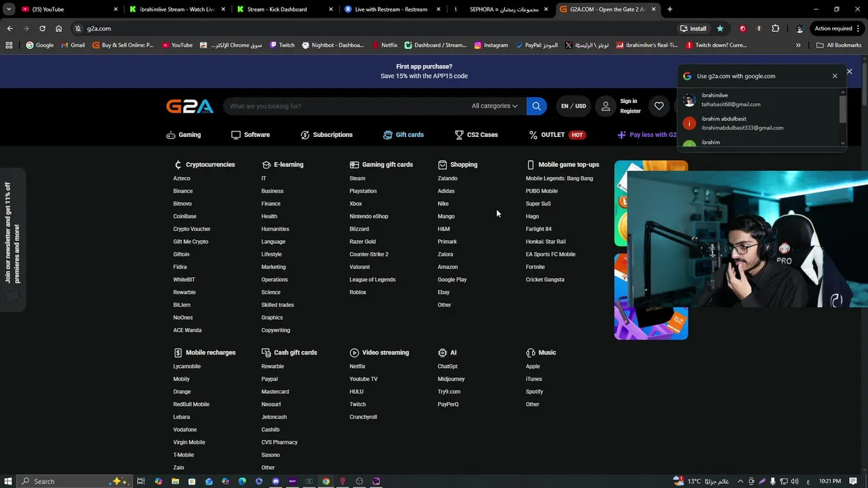Open the Binance cryptocurrency link

tap(183, 191)
